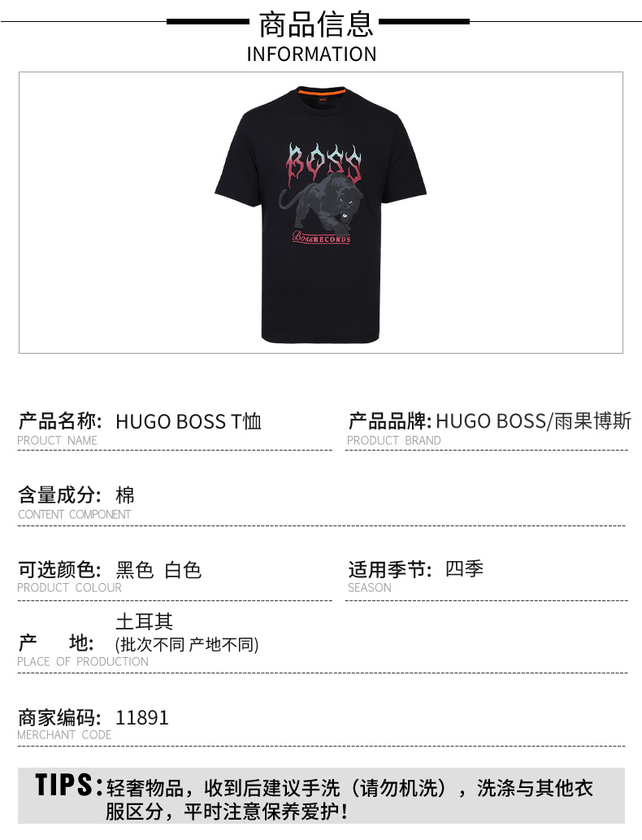Click the 四季 season value
This screenshot has width=642, height=840.
pyautogui.click(x=464, y=568)
